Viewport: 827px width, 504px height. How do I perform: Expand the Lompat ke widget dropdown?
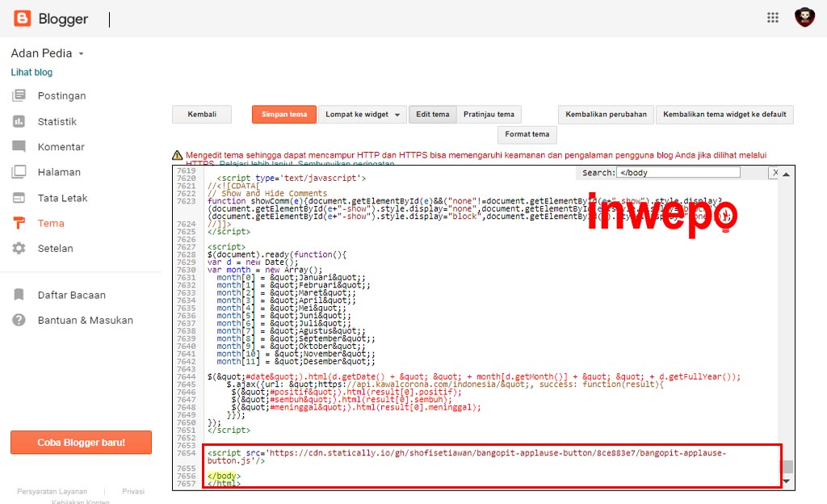coord(363,115)
